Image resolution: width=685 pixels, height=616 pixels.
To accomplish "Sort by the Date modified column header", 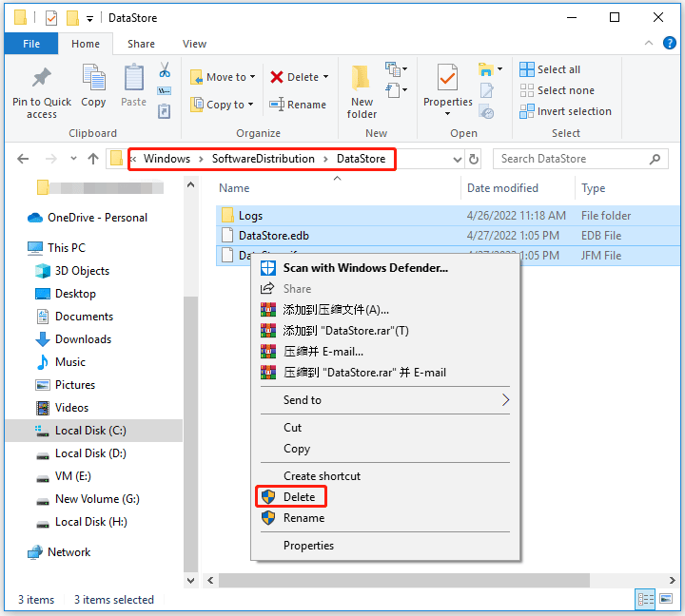I will tap(502, 188).
